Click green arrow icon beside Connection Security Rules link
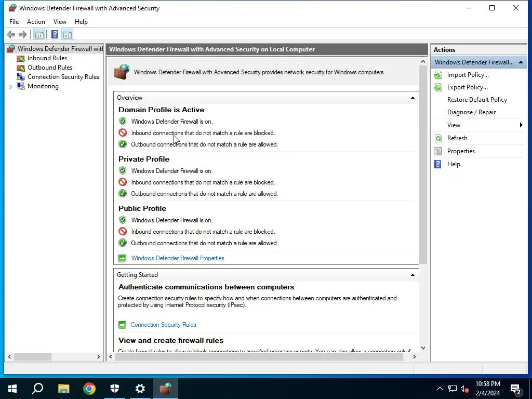The image size is (532, 399). coord(122,325)
